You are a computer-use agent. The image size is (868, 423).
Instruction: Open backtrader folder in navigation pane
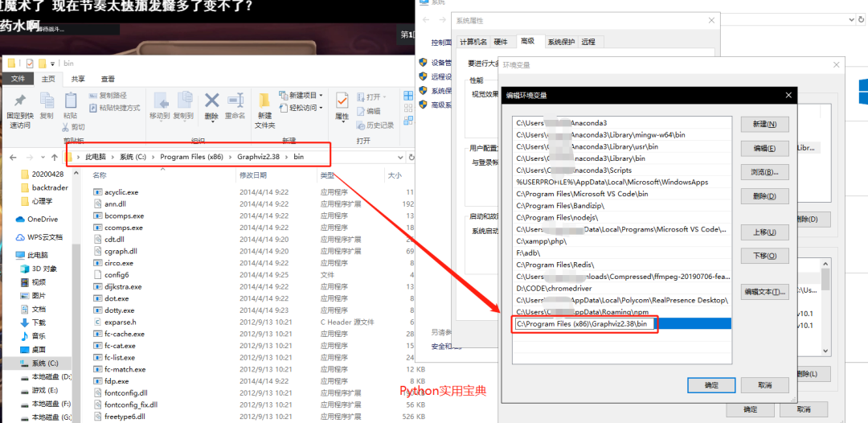(44, 187)
